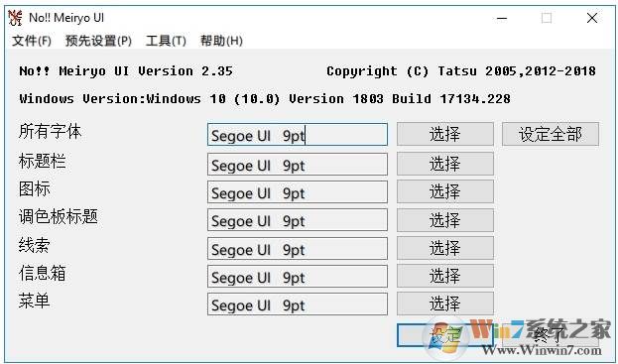Click 选择 button for 调色板标题
The height and width of the screenshot is (364, 618).
point(445,220)
